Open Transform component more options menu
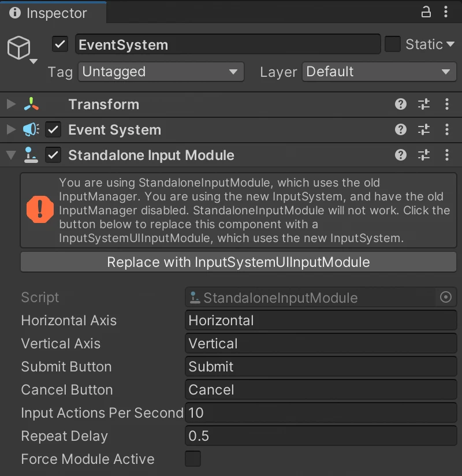The height and width of the screenshot is (476, 462). (x=446, y=105)
